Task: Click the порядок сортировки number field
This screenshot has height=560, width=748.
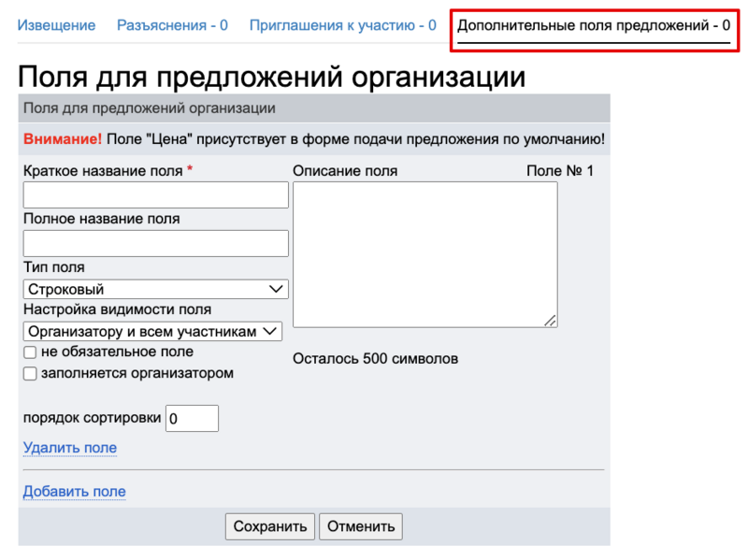Action: [x=192, y=418]
